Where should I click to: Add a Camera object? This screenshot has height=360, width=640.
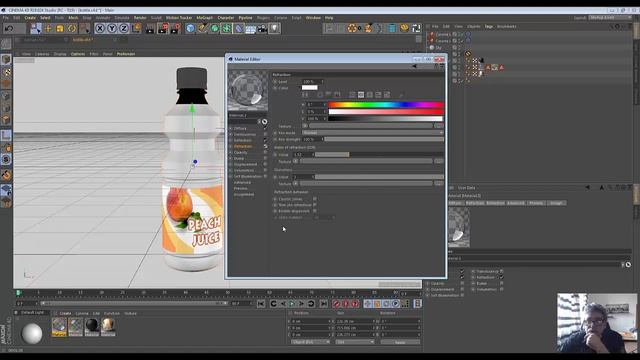tap(262, 28)
